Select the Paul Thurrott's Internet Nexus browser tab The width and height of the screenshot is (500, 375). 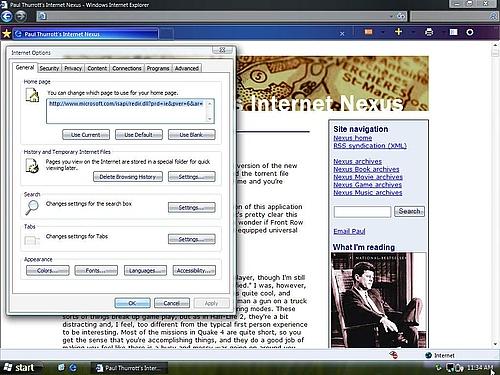[x=86, y=34]
